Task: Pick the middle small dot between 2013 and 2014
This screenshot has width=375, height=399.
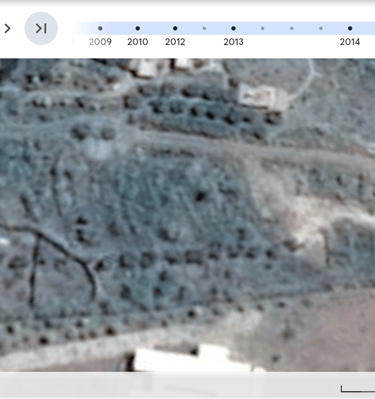Action: click(x=292, y=28)
